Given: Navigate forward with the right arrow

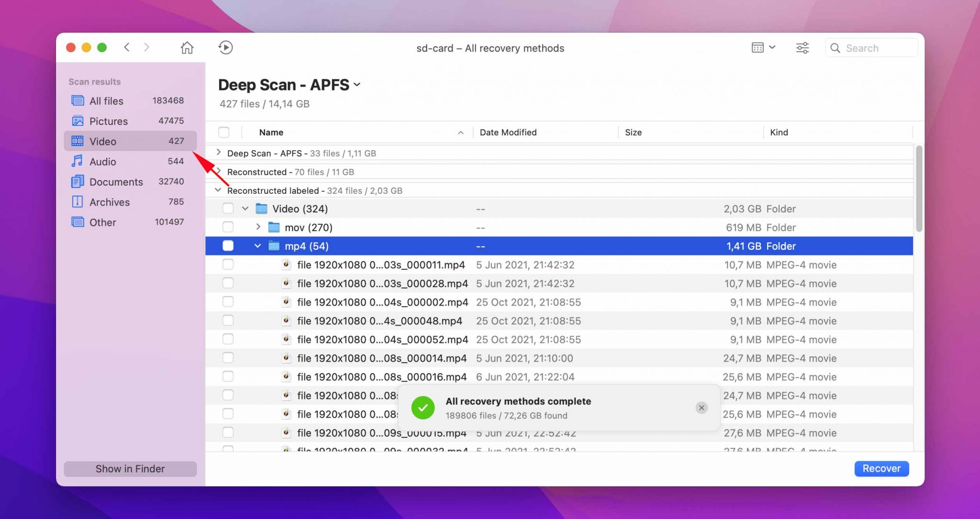Looking at the screenshot, I should pos(146,47).
